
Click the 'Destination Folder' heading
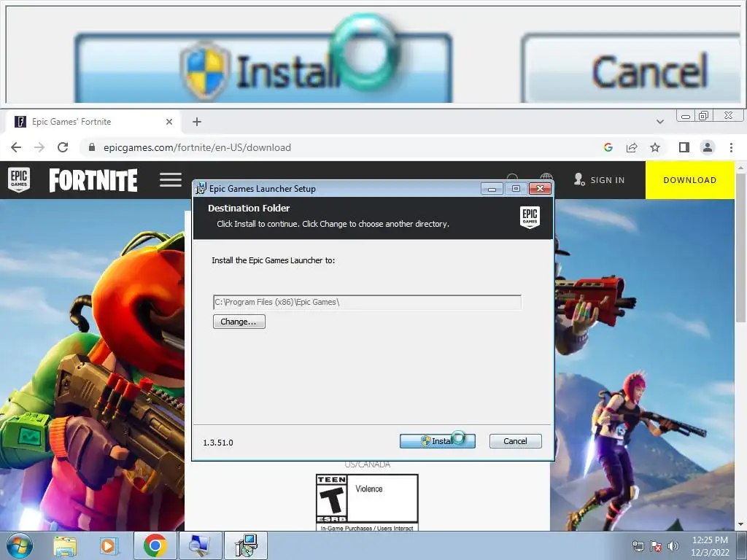coord(249,208)
